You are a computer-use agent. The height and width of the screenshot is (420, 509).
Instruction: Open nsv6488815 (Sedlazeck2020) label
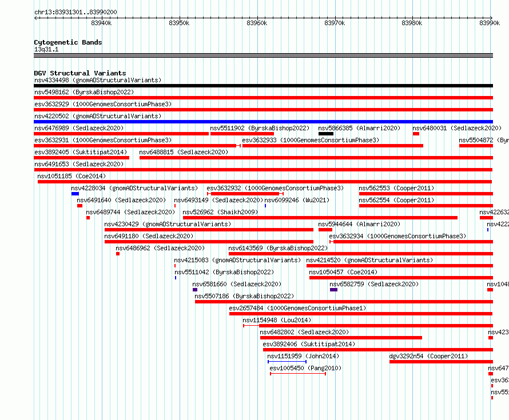pos(184,152)
